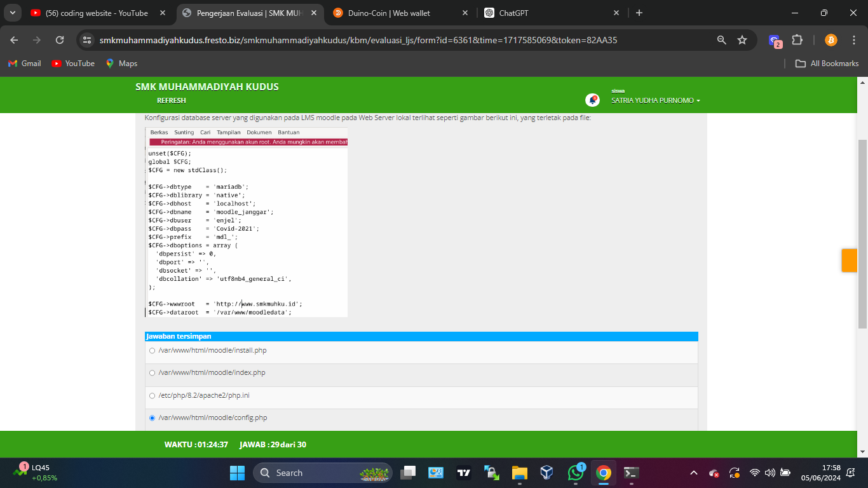868x488 pixels.
Task: Expand the SATRIA YUDHA PURNOMO user dropdown
Action: coord(656,100)
